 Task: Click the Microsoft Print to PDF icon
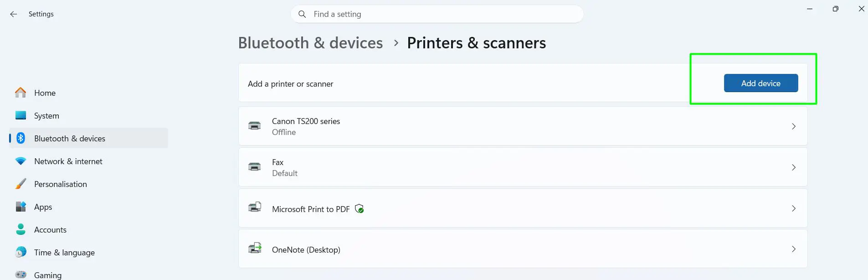[x=255, y=207]
